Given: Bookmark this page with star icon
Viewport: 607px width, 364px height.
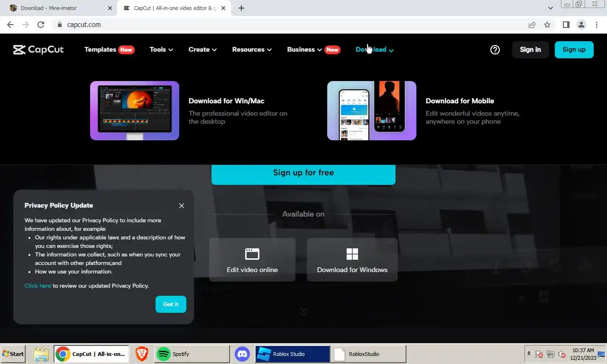Looking at the screenshot, I should tap(547, 25).
